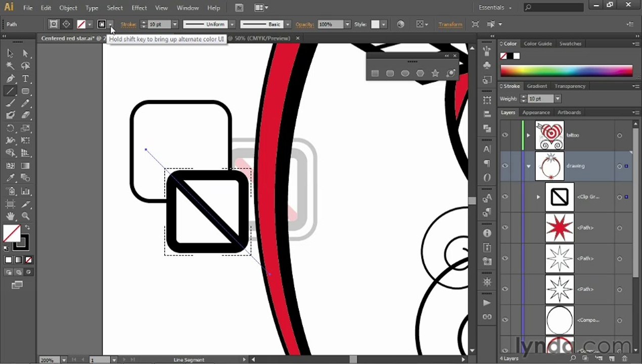642x364 pixels.
Task: Select the Scale tool
Action: click(x=25, y=128)
